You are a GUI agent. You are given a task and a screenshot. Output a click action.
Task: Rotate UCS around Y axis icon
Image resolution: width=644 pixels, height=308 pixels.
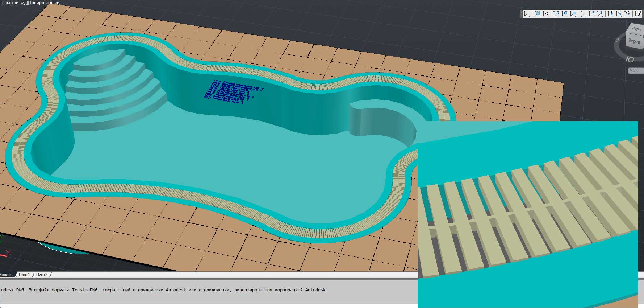click(619, 14)
